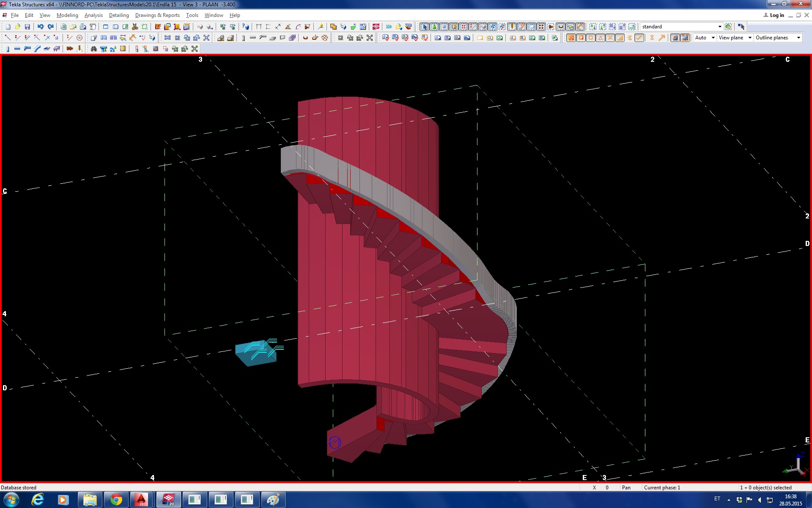
Task: Open the Drawings & Reports menu
Action: 157,15
